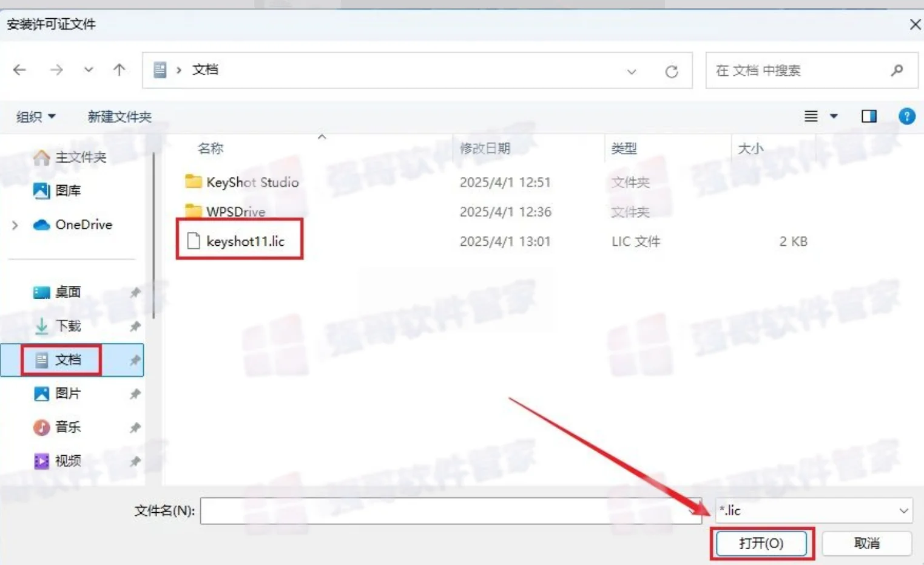Viewport: 924px width, 565px height.
Task: Click the pin icon beside 音乐
Action: [135, 428]
